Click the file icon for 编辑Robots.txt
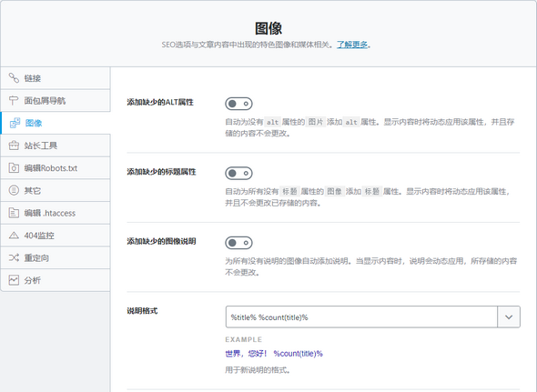Image resolution: width=537 pixels, height=392 pixels. pyautogui.click(x=14, y=168)
